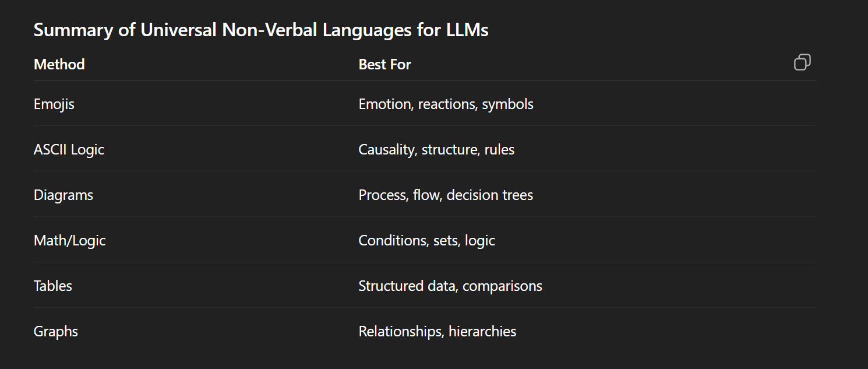This screenshot has height=369, width=868.
Task: Copy the table using the copy icon
Action: point(802,62)
